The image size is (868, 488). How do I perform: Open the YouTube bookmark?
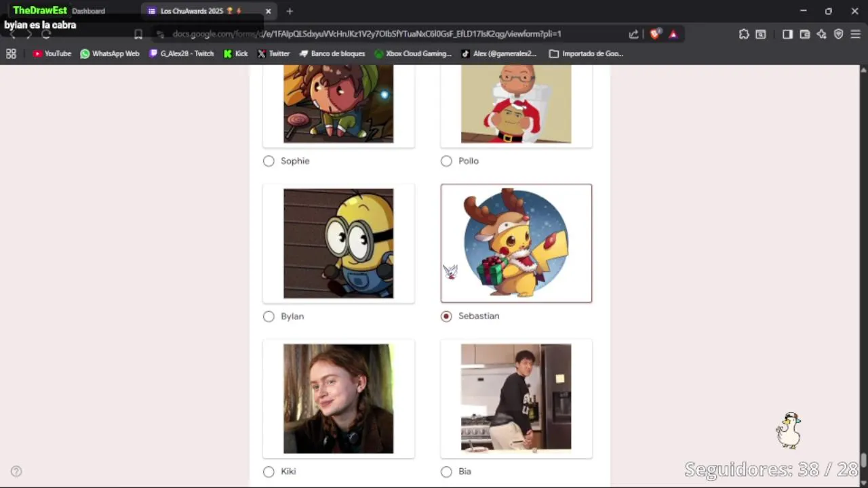[x=52, y=54]
